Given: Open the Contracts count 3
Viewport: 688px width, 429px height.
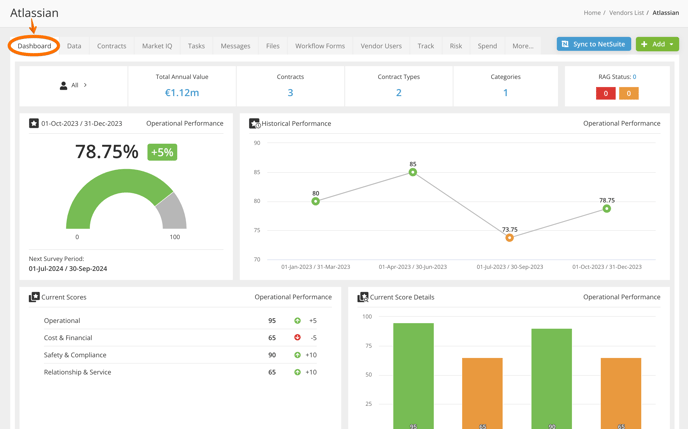Looking at the screenshot, I should [x=290, y=93].
